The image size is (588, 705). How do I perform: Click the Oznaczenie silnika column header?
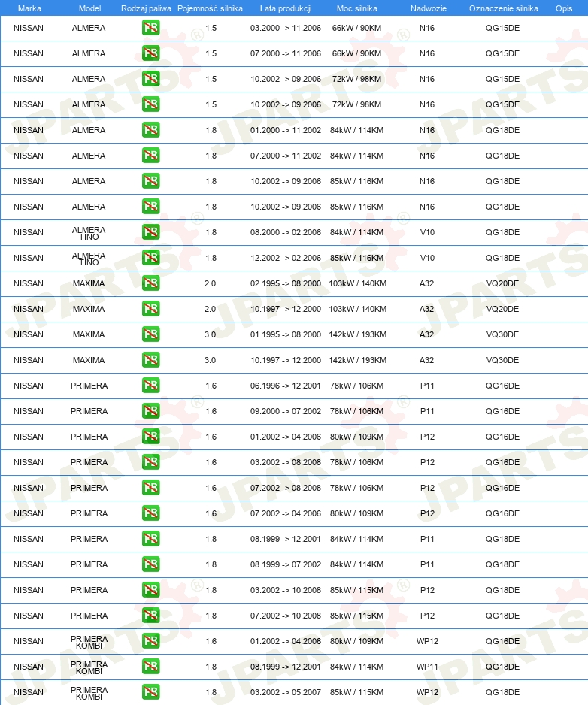pos(504,8)
